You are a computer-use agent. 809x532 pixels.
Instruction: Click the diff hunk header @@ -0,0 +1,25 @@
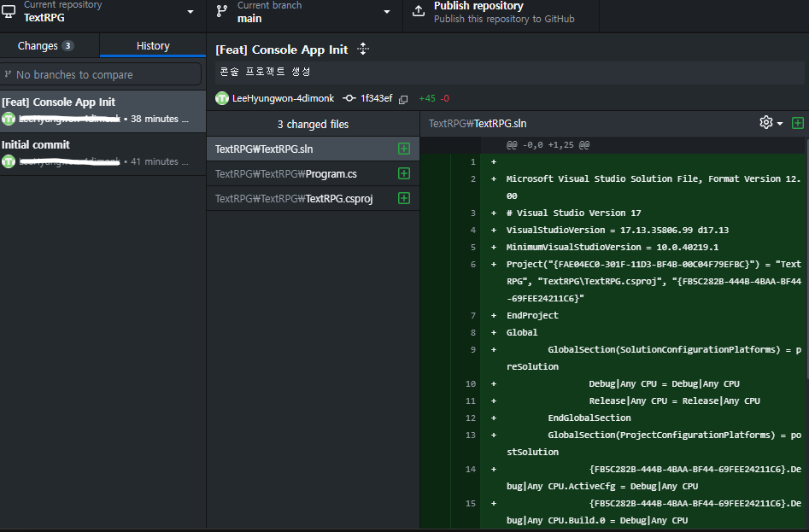click(548, 145)
